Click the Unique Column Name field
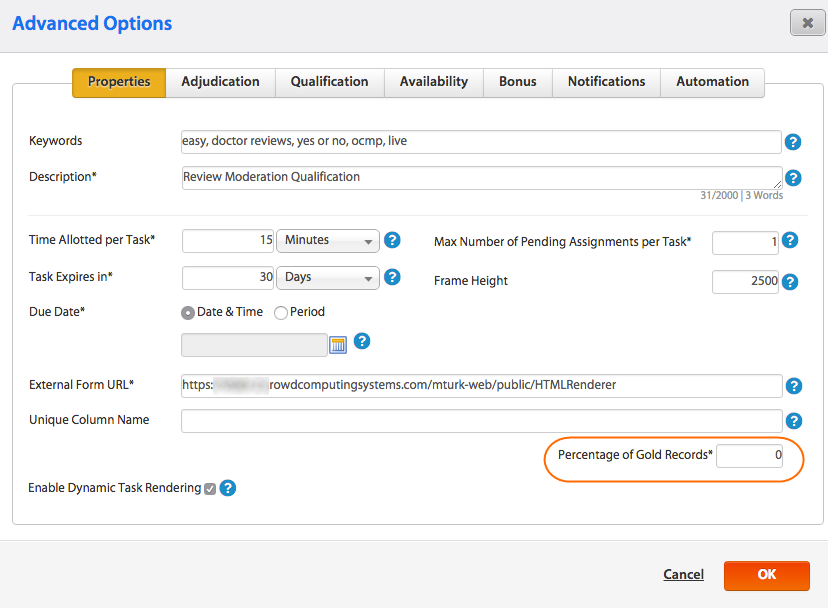This screenshot has height=608, width=828. click(482, 421)
